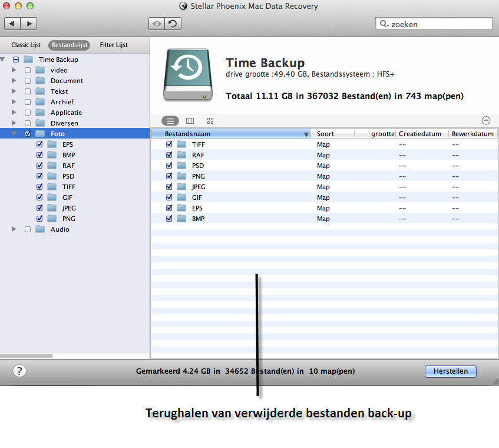
Task: Click the EPS folder icon in table
Action: [181, 208]
